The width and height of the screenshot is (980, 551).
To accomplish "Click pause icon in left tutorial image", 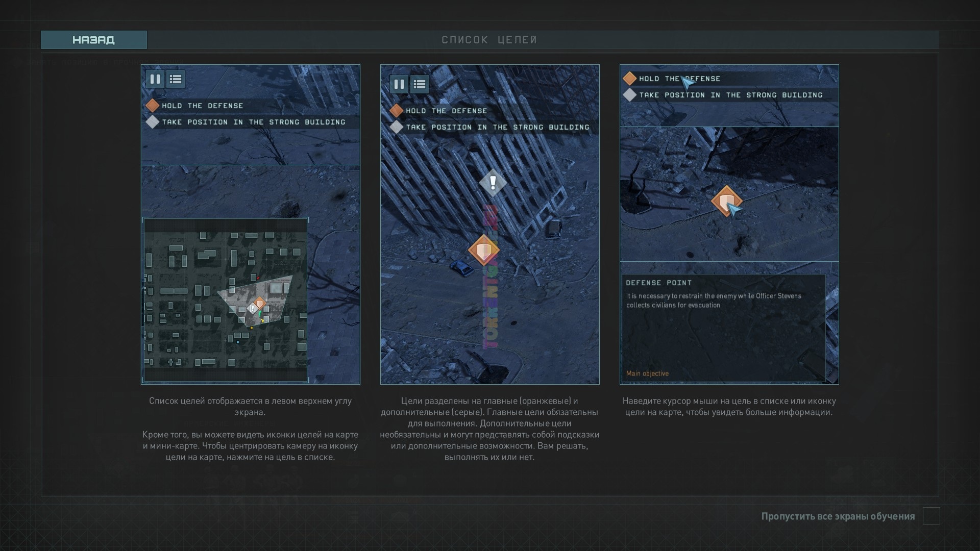I will [155, 79].
